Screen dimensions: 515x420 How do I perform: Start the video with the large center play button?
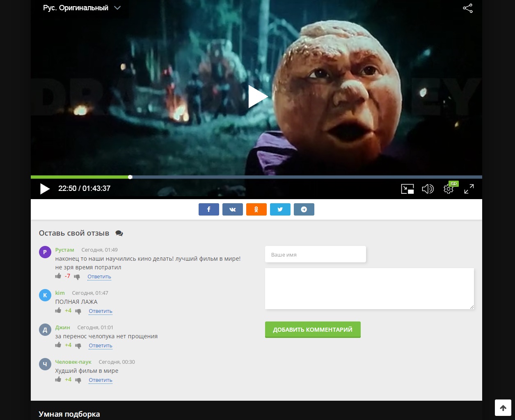coord(258,96)
